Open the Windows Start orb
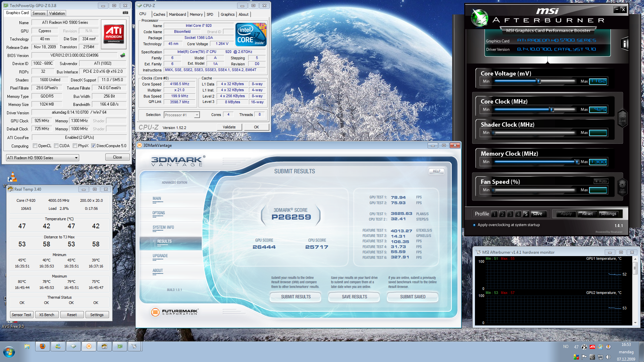Viewport: 644px width, 362px height. 9,352
